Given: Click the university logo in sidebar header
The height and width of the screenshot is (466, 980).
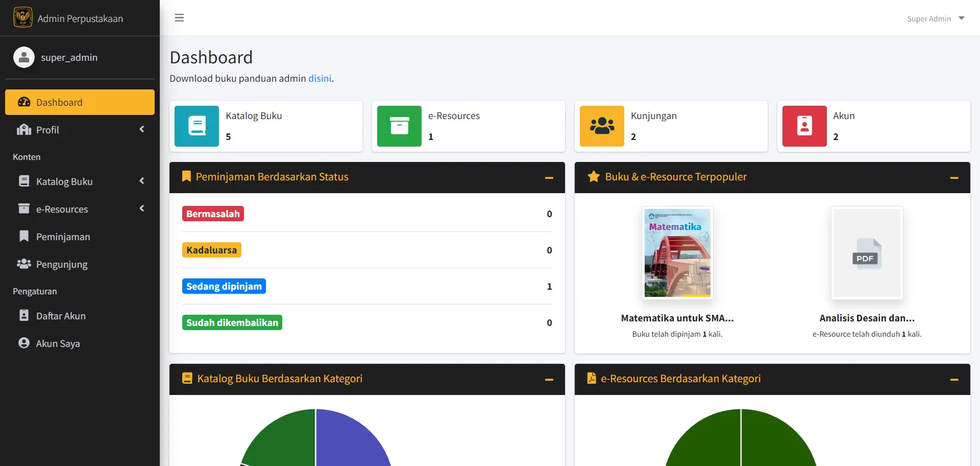Looking at the screenshot, I should click(x=22, y=17).
